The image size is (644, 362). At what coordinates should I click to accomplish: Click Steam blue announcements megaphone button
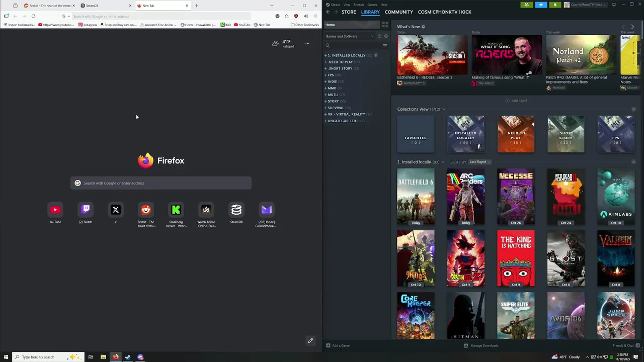(541, 5)
